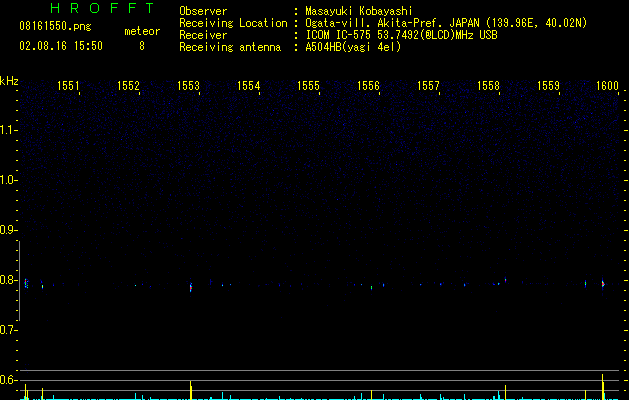Image resolution: width=629 pixels, height=400 pixels.
Task: Click the HROFFT title text
Action: pos(102,8)
